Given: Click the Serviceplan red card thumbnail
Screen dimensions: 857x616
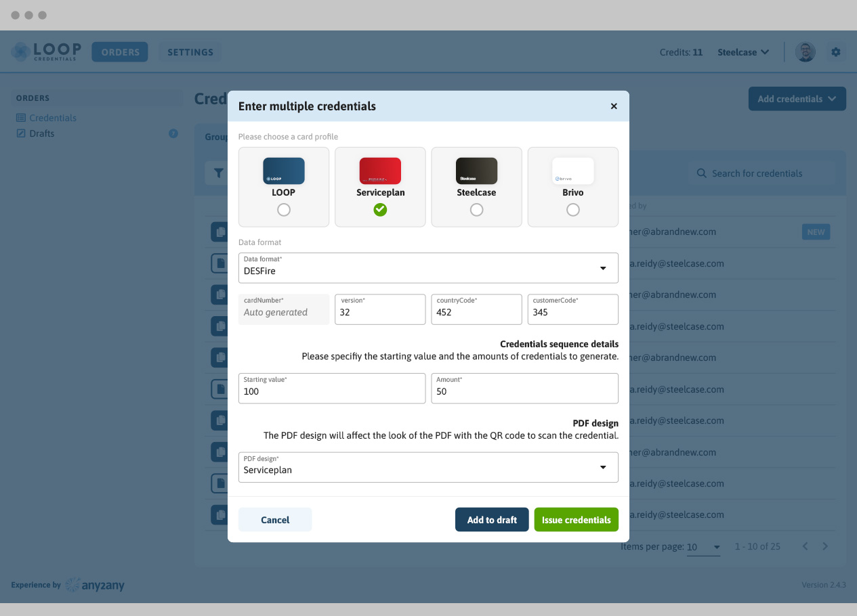Looking at the screenshot, I should [380, 171].
